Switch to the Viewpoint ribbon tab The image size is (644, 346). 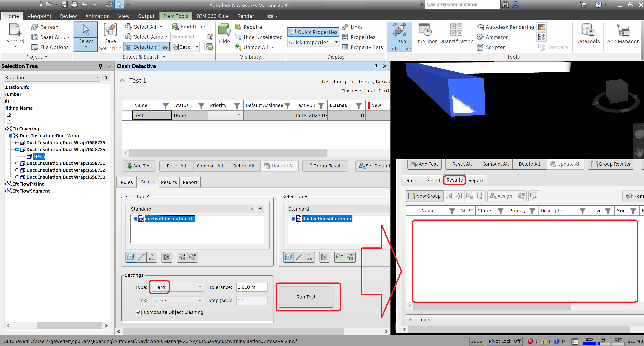(39, 16)
